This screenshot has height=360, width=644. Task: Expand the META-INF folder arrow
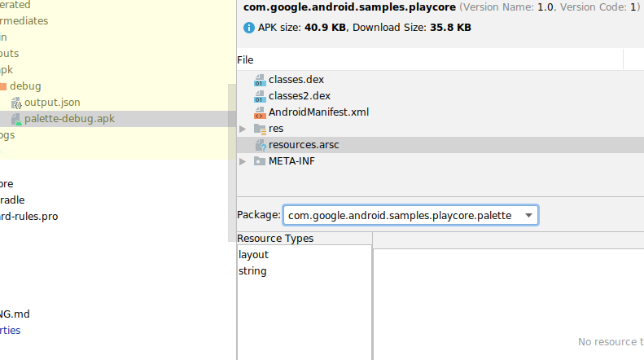[243, 161]
